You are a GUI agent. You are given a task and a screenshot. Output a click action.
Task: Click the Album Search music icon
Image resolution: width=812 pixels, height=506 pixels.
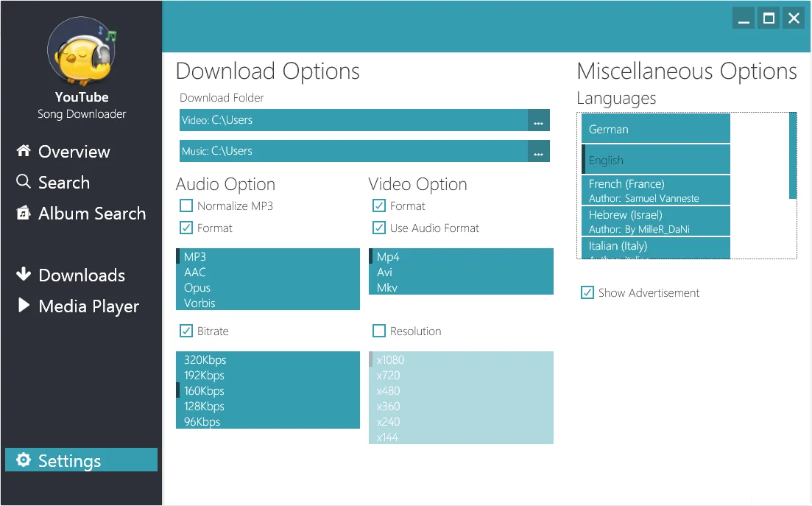point(24,214)
